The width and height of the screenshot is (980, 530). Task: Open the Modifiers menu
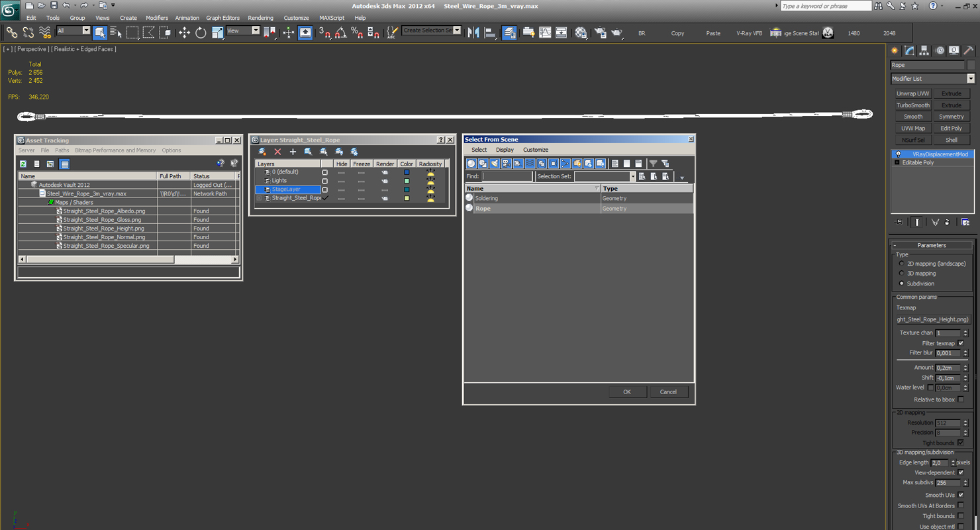click(x=157, y=18)
